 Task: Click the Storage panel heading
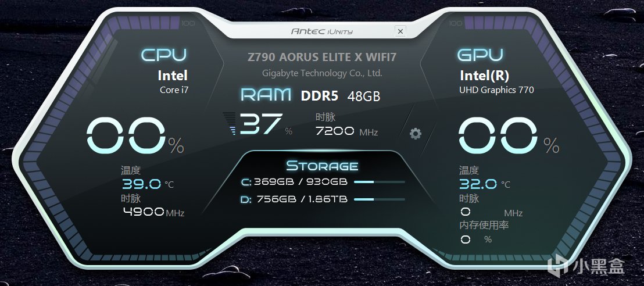[x=322, y=166]
